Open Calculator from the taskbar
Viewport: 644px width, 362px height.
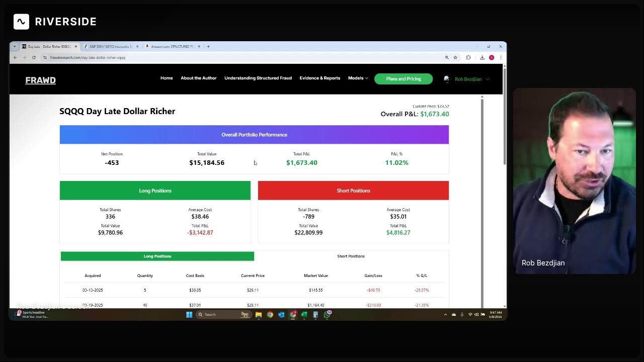tap(315, 315)
